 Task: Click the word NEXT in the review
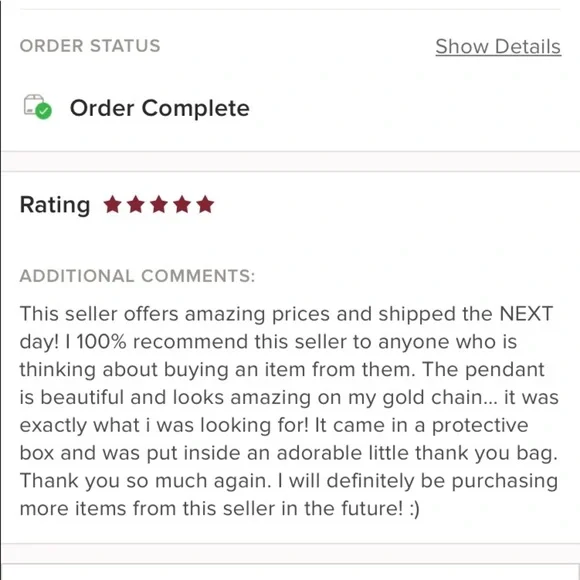(x=526, y=314)
